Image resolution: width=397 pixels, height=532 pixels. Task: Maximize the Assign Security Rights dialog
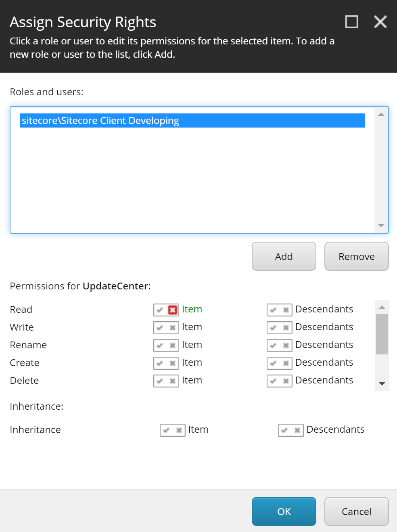click(352, 22)
